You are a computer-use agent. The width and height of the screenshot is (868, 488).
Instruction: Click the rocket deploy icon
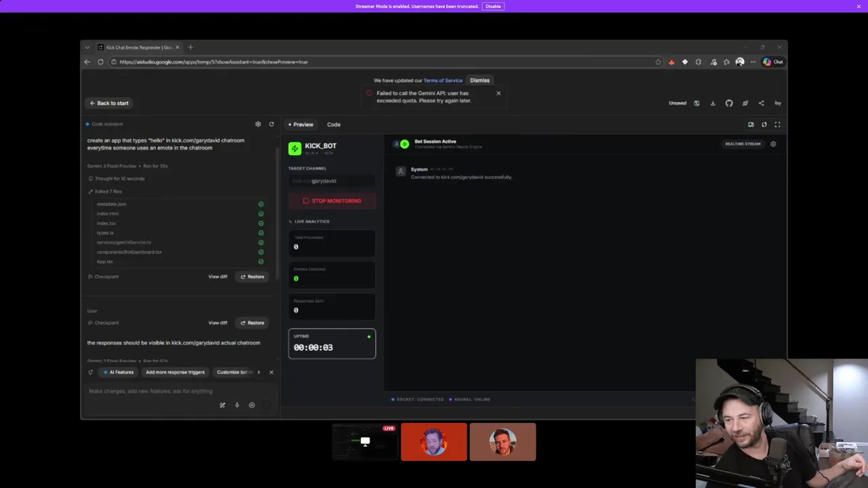[745, 103]
